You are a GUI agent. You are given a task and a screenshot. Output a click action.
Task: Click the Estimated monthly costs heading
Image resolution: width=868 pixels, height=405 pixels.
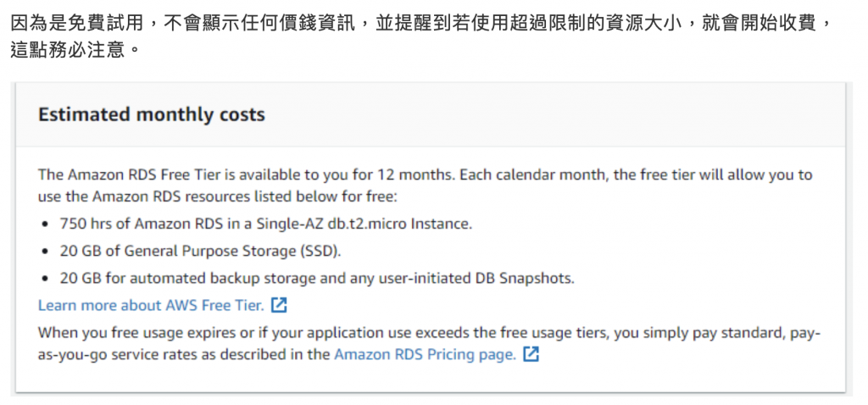[152, 114]
